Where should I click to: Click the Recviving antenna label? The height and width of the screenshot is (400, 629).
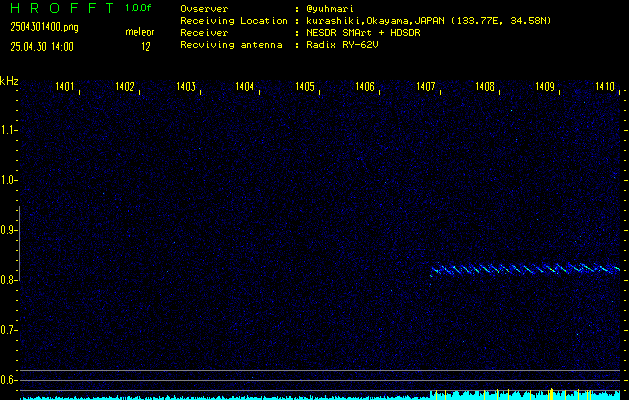tap(231, 45)
